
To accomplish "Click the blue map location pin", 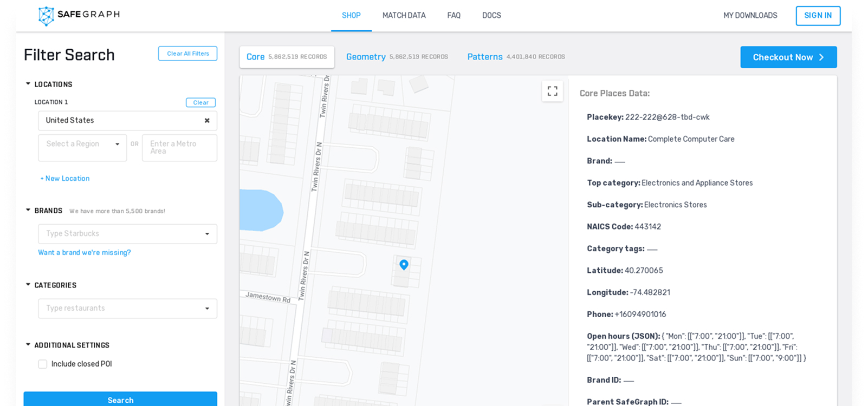I will click(x=404, y=264).
